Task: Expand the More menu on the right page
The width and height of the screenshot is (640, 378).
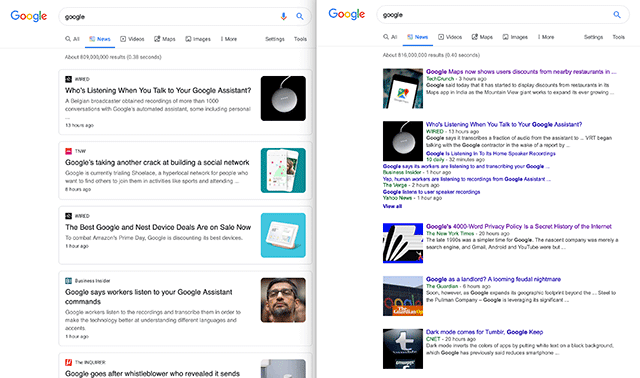Action: (x=546, y=37)
